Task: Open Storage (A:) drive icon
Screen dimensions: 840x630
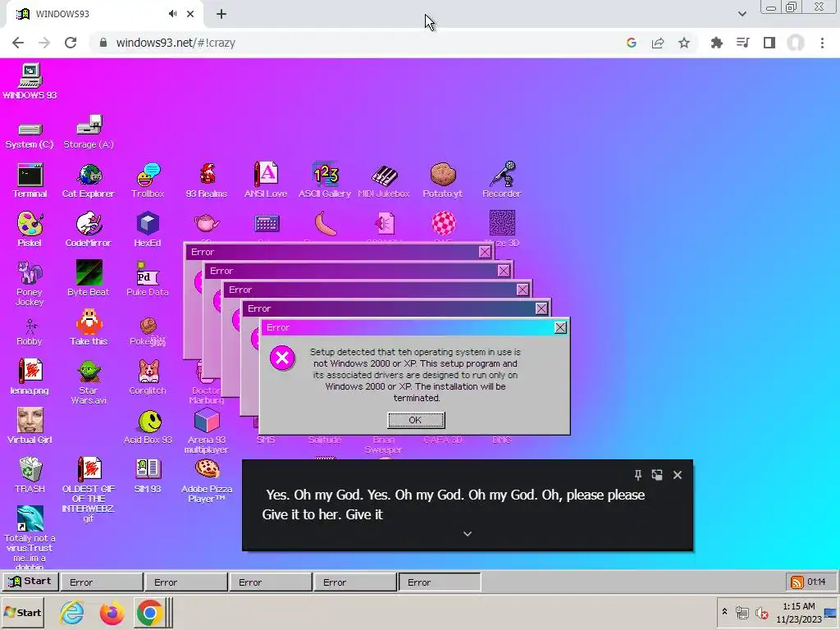Action: 89,132
